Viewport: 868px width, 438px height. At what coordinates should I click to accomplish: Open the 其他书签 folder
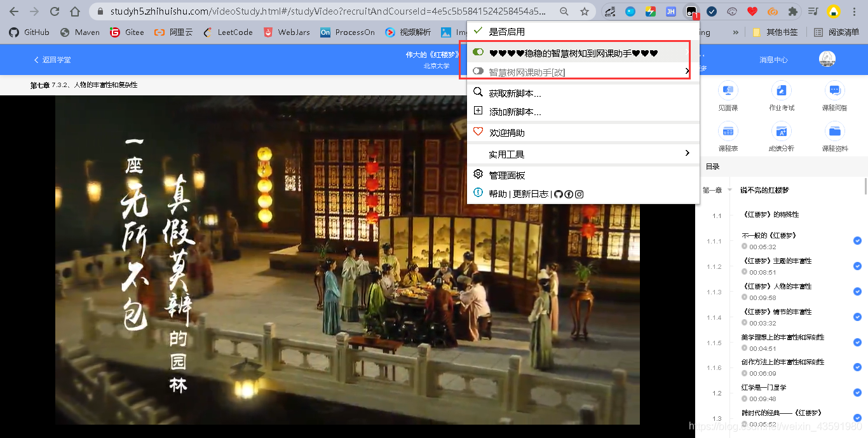pos(775,32)
